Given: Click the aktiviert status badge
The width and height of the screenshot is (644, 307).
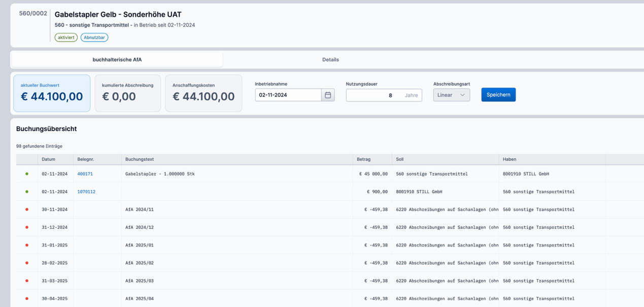Looking at the screenshot, I should [66, 38].
